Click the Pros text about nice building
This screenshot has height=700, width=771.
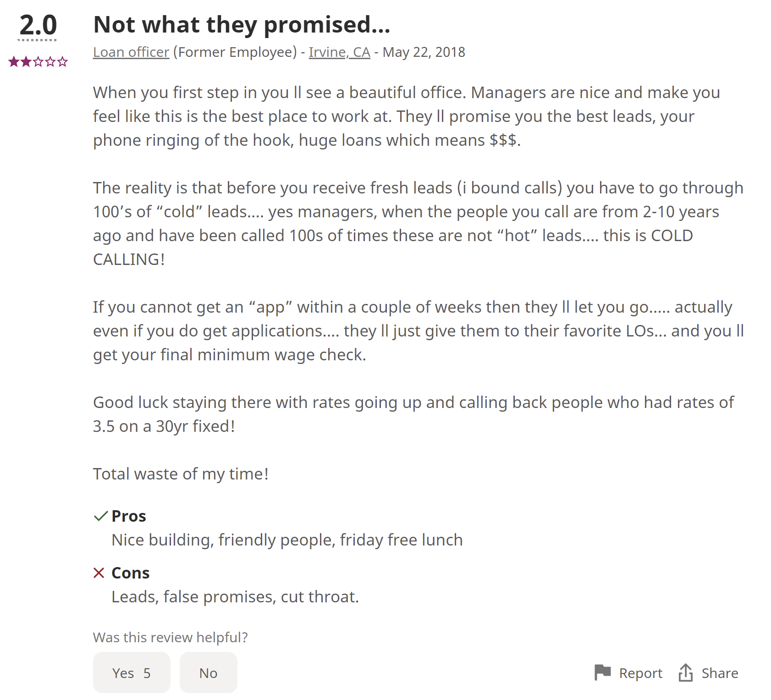[x=287, y=540]
